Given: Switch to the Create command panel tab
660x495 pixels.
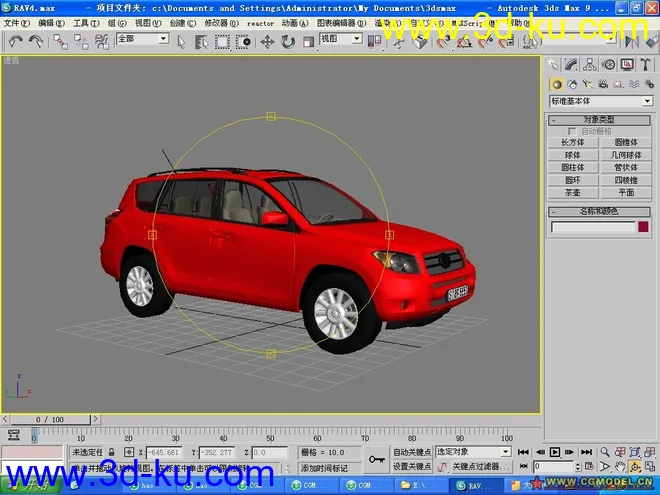Looking at the screenshot, I should [x=553, y=64].
